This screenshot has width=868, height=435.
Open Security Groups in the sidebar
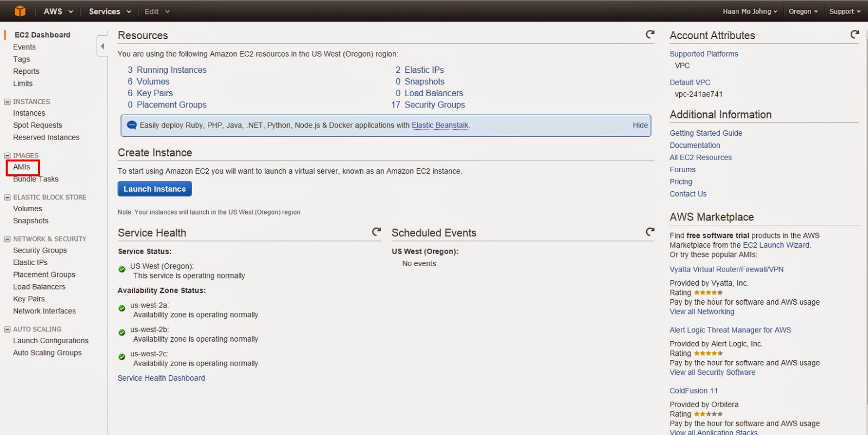pyautogui.click(x=40, y=250)
